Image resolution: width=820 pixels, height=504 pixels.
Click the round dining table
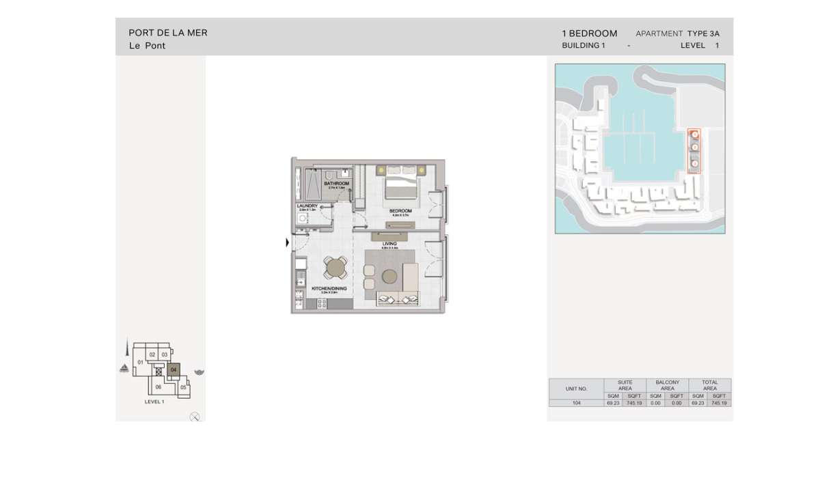(335, 268)
